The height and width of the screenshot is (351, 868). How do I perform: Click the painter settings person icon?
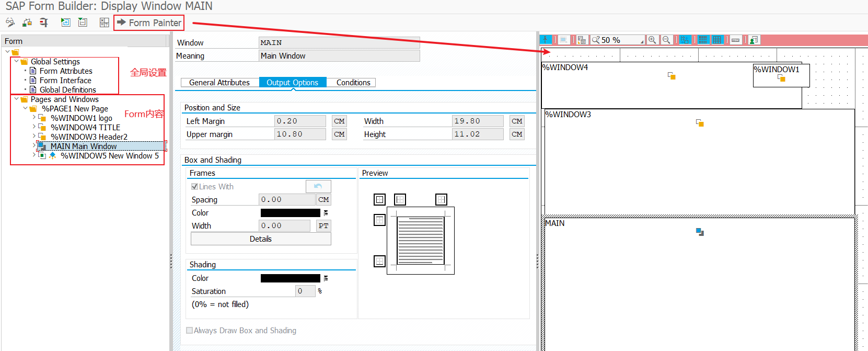754,40
